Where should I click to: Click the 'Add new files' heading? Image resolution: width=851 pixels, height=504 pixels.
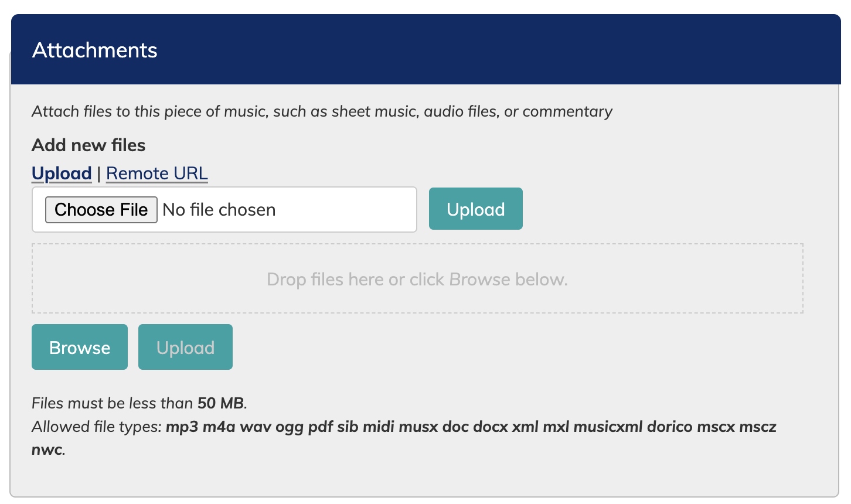pyautogui.click(x=88, y=145)
